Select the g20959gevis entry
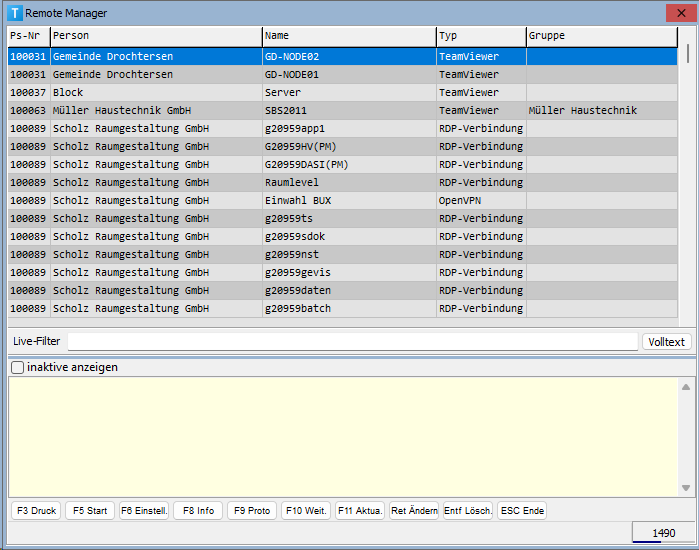Screen dimensions: 699x550 coord(342,272)
